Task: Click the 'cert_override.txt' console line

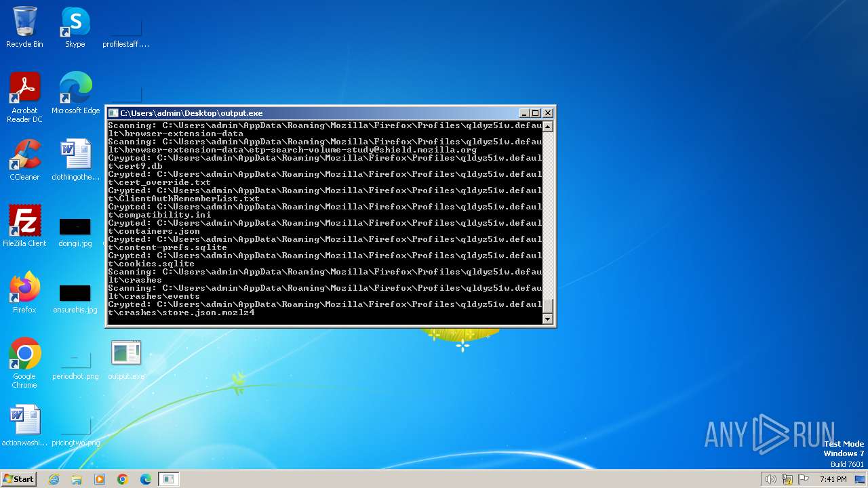Action: click(x=325, y=178)
